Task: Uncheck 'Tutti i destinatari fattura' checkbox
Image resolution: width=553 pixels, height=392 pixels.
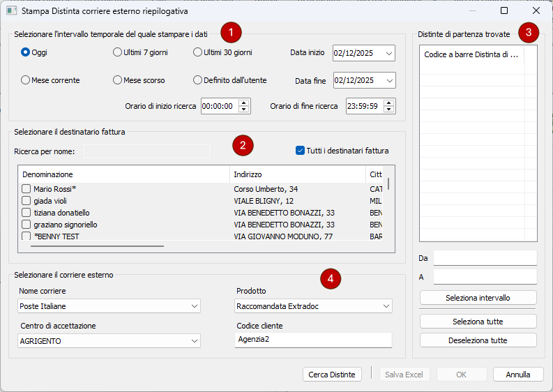Action: [301, 150]
